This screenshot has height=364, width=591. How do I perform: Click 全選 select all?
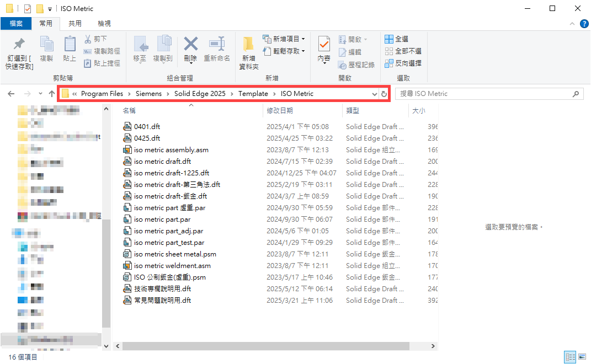coord(397,39)
